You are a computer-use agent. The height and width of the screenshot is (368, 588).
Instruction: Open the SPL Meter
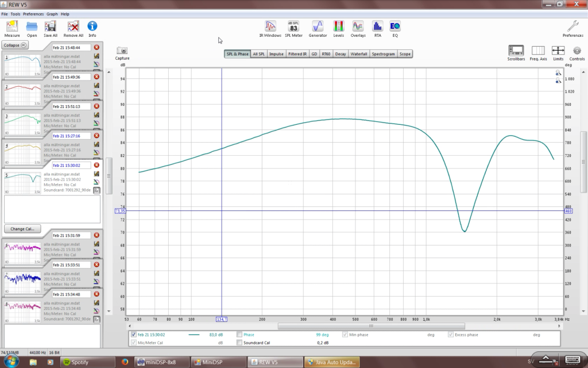[293, 29]
